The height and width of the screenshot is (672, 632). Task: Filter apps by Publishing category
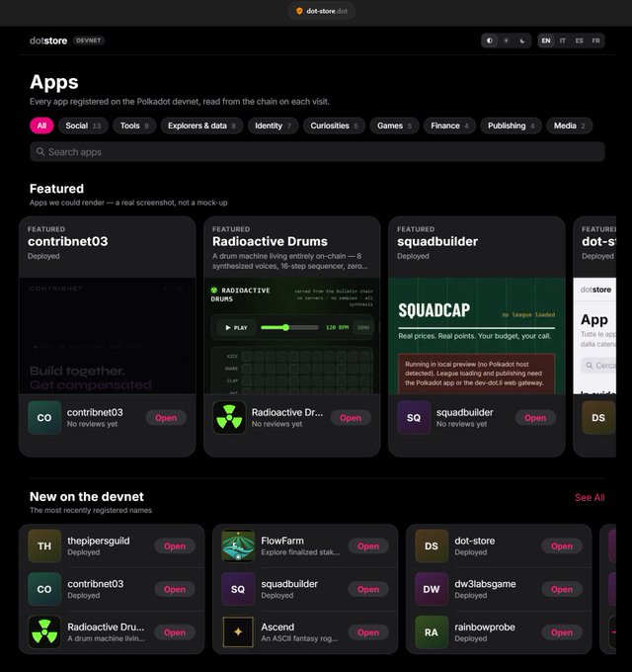tap(511, 126)
